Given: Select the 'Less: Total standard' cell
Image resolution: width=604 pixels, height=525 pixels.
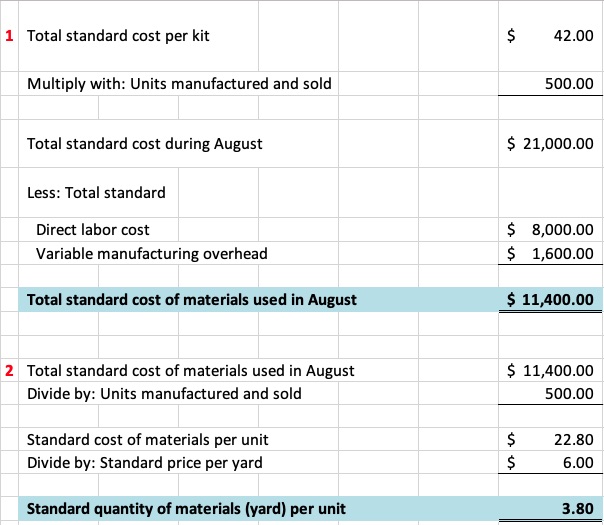Looking at the screenshot, I should 96,192.
